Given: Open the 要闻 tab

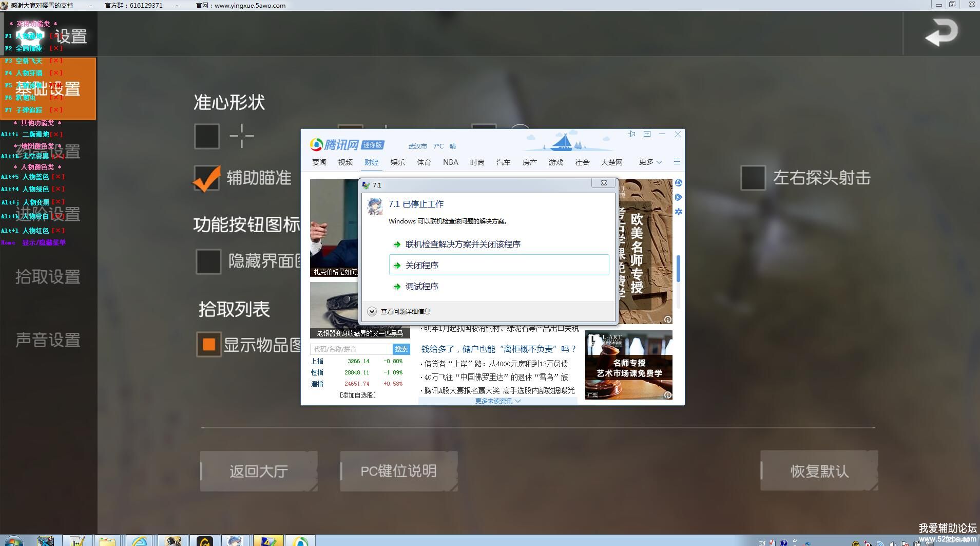Looking at the screenshot, I should [319, 162].
